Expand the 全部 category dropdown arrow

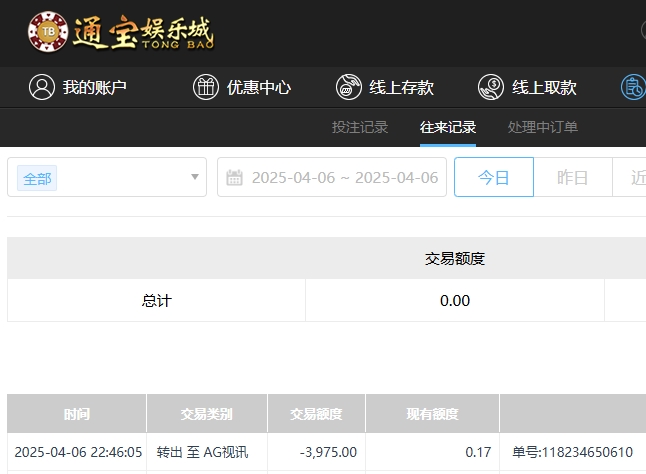coord(195,177)
